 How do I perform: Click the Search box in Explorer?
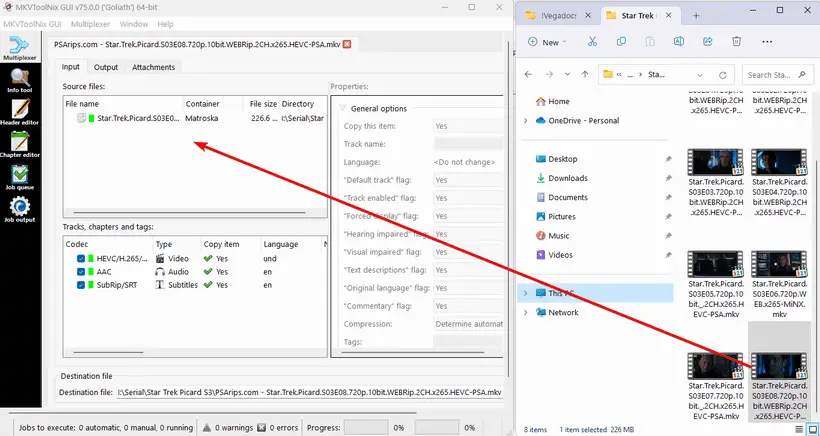click(778, 75)
